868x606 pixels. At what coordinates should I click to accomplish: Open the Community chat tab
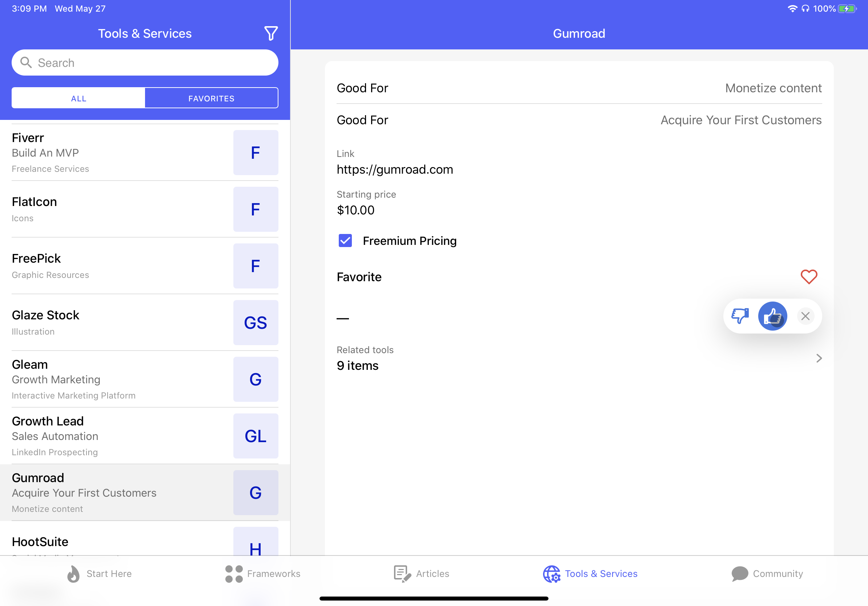[767, 574]
